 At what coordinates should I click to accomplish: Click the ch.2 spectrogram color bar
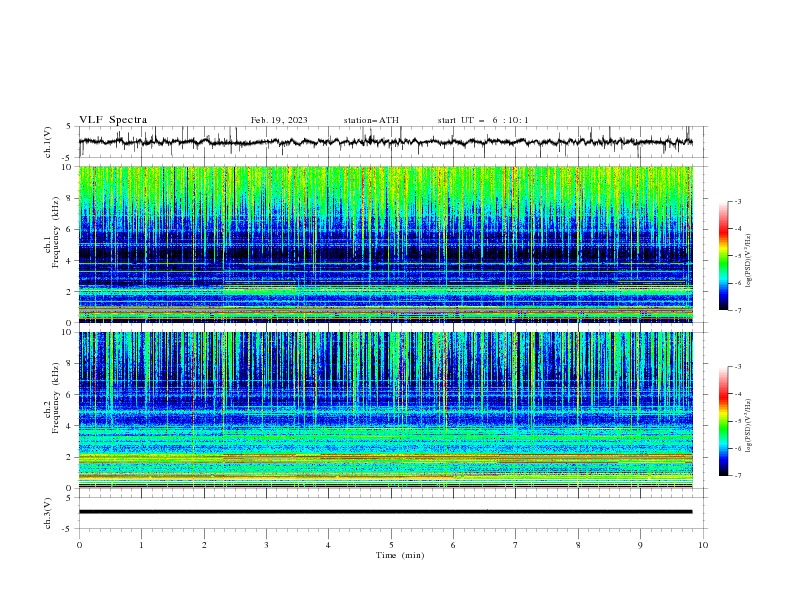click(x=724, y=421)
